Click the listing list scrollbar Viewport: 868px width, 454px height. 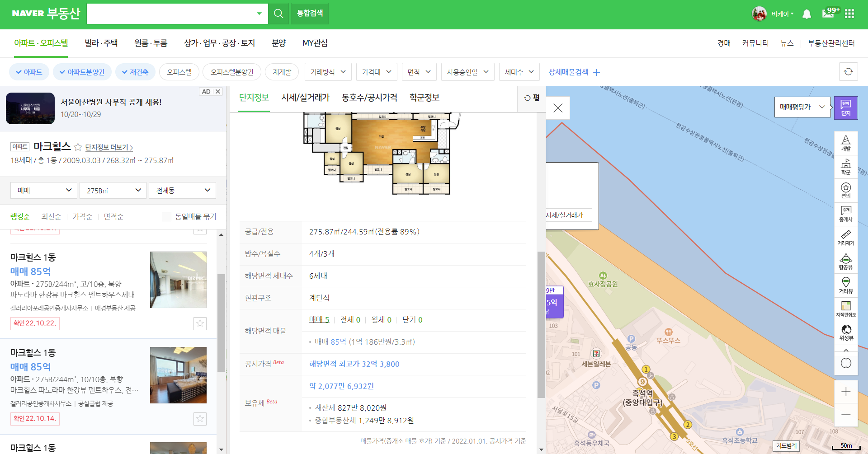coord(221,323)
